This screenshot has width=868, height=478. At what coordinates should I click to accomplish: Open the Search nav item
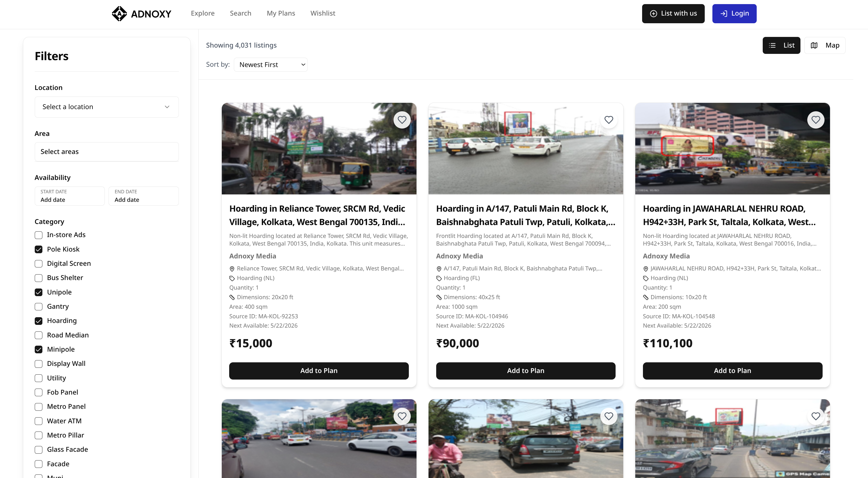241,13
